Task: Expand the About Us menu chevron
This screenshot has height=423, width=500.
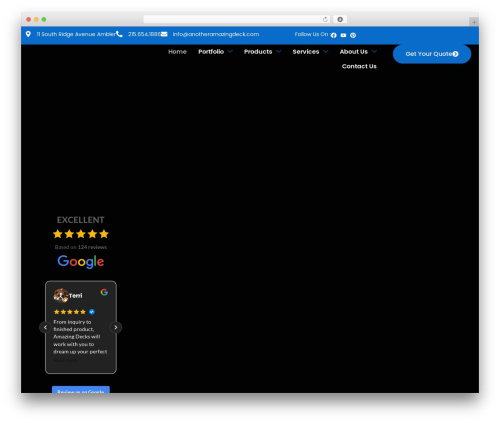Action: 374,51
